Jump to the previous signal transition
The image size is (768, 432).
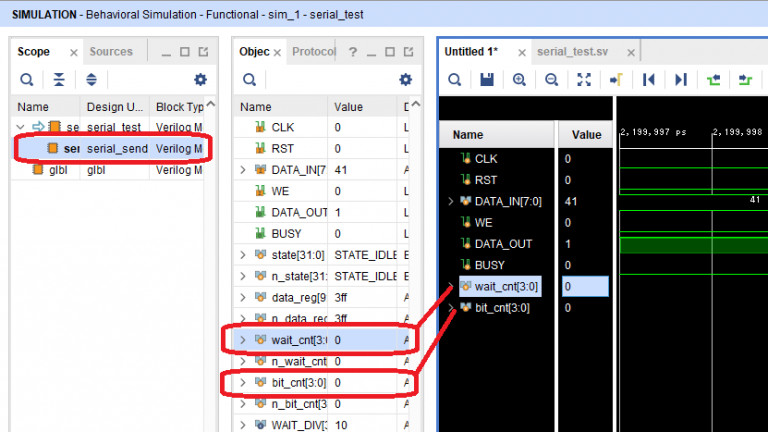click(x=713, y=80)
